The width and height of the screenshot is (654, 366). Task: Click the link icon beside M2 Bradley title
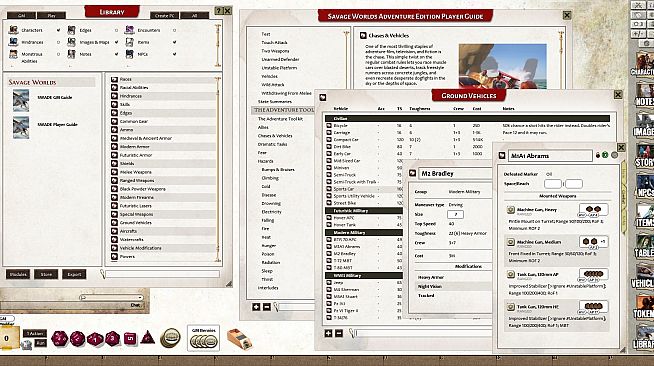coord(413,173)
